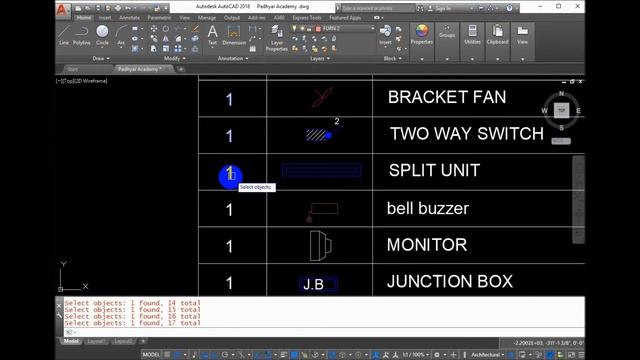Open the annotation scale 1:1/100% dropdown
Viewport: 640px width, 360px height.
[415, 355]
